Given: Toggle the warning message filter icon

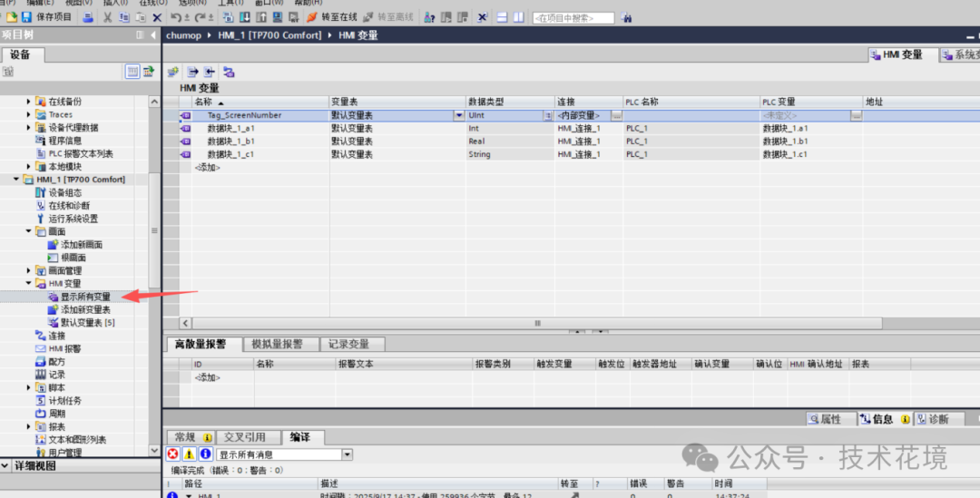Looking at the screenshot, I should pos(189,454).
